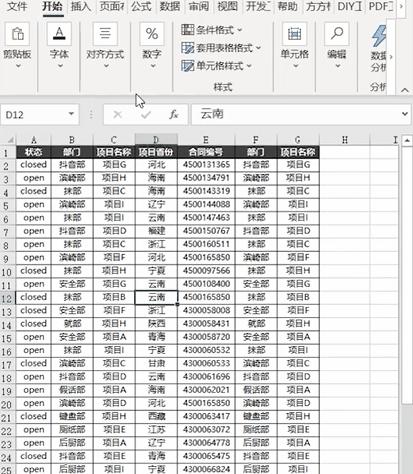413x474 pixels.
Task: Collapse the ribbon with the up chevron
Action: pos(405,90)
